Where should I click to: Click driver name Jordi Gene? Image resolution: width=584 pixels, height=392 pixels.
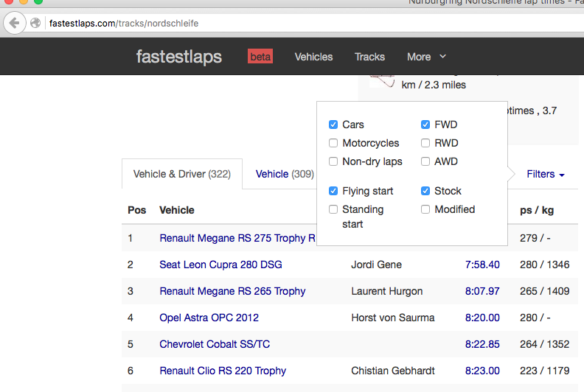click(x=376, y=265)
